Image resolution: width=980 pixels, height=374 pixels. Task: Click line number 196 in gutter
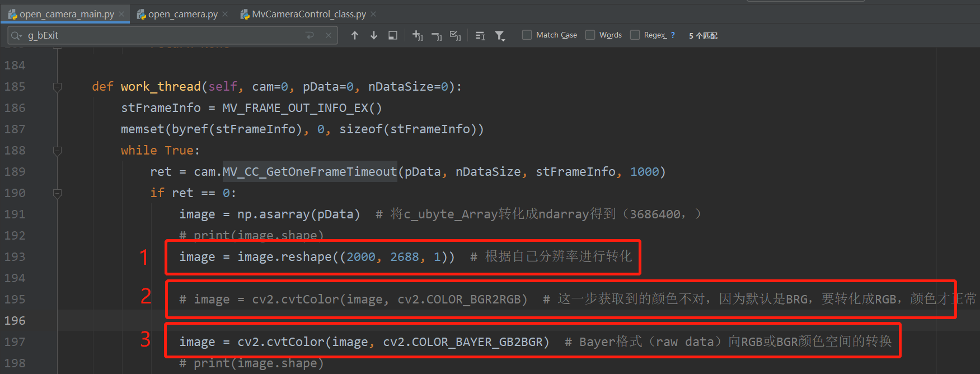point(15,320)
